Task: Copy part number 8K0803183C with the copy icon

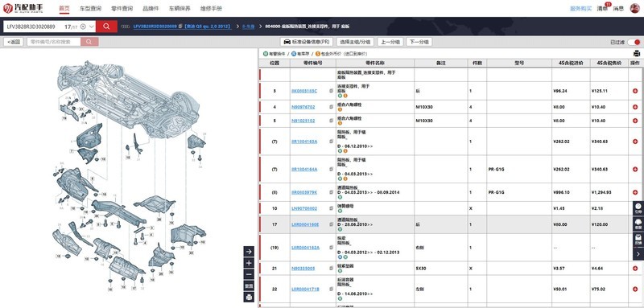Action: click(x=331, y=91)
